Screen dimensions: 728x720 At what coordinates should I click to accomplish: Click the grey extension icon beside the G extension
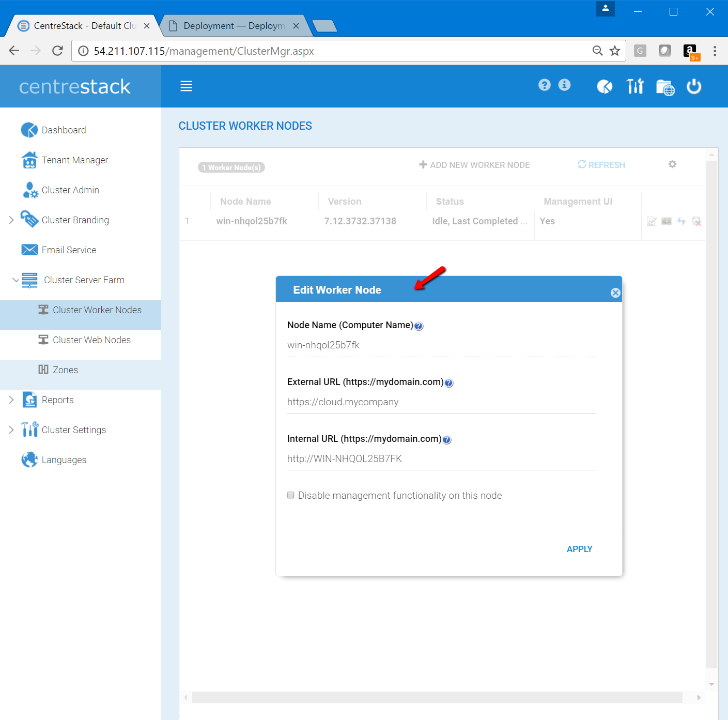pos(665,51)
